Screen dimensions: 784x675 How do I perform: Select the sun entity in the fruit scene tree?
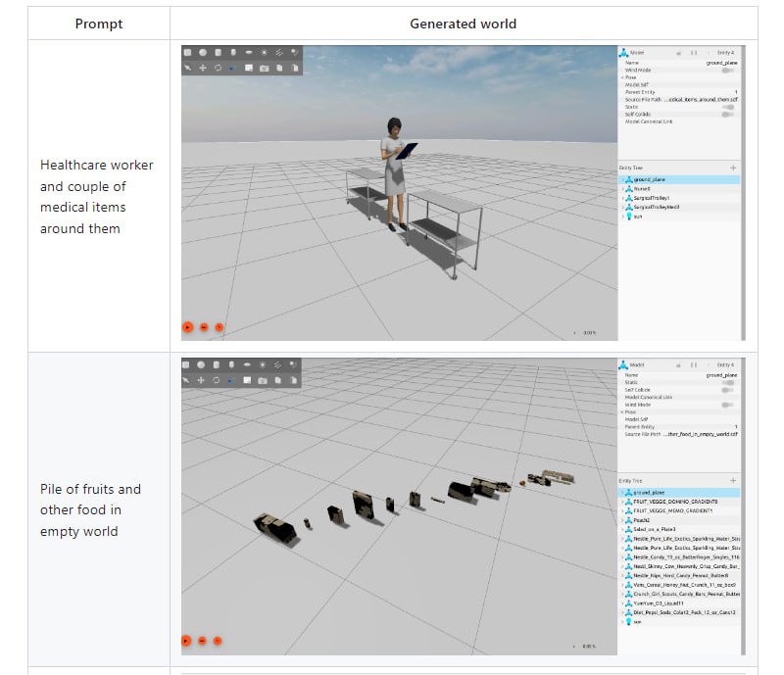tap(637, 621)
